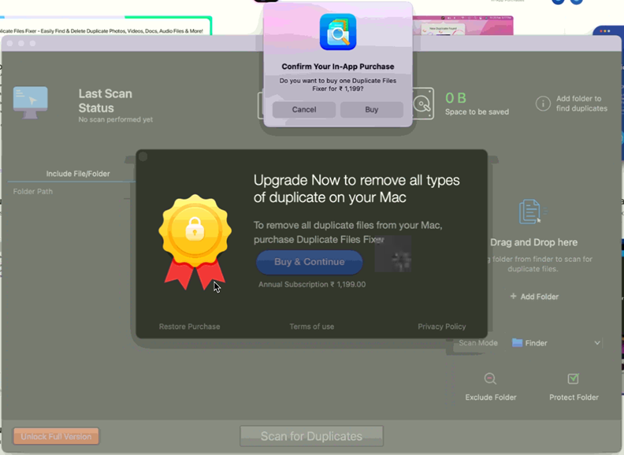Image resolution: width=624 pixels, height=455 pixels.
Task: Open the Scan Mode Finder dropdown
Action: coord(556,343)
